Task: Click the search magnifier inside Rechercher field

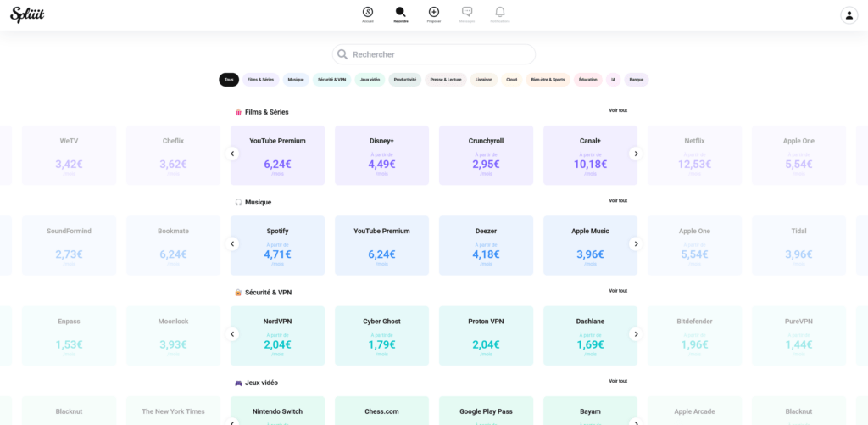Action: click(x=342, y=54)
